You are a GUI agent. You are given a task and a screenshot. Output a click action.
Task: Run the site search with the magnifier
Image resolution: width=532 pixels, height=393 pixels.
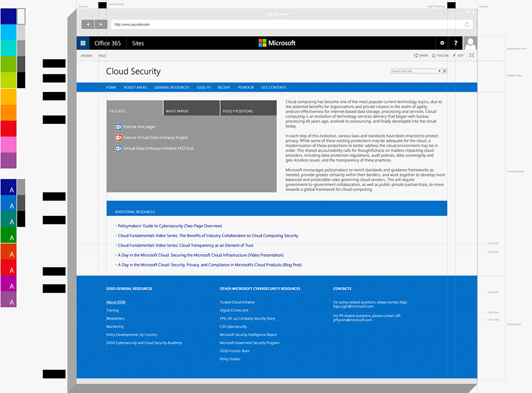pyautogui.click(x=445, y=71)
